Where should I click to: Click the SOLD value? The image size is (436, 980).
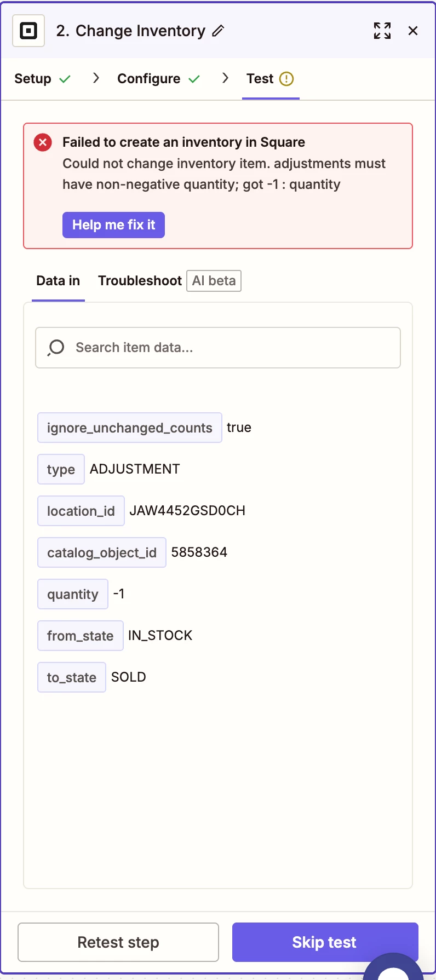point(129,677)
